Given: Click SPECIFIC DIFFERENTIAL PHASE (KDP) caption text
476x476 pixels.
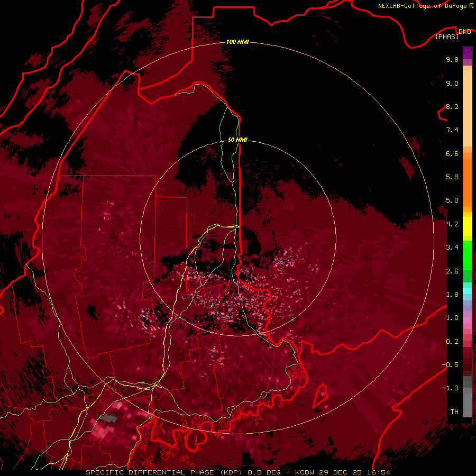Looking at the screenshot, I should pos(164,472).
